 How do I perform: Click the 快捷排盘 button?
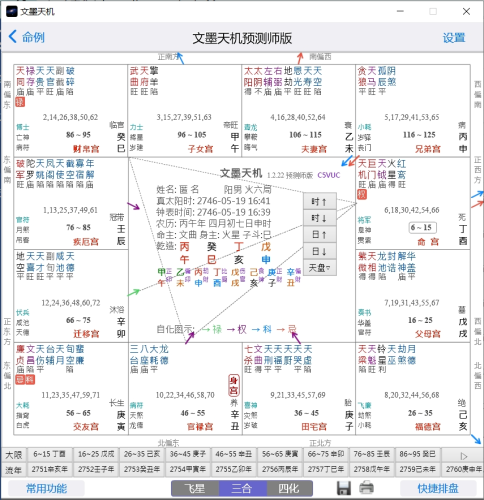pos(438,488)
